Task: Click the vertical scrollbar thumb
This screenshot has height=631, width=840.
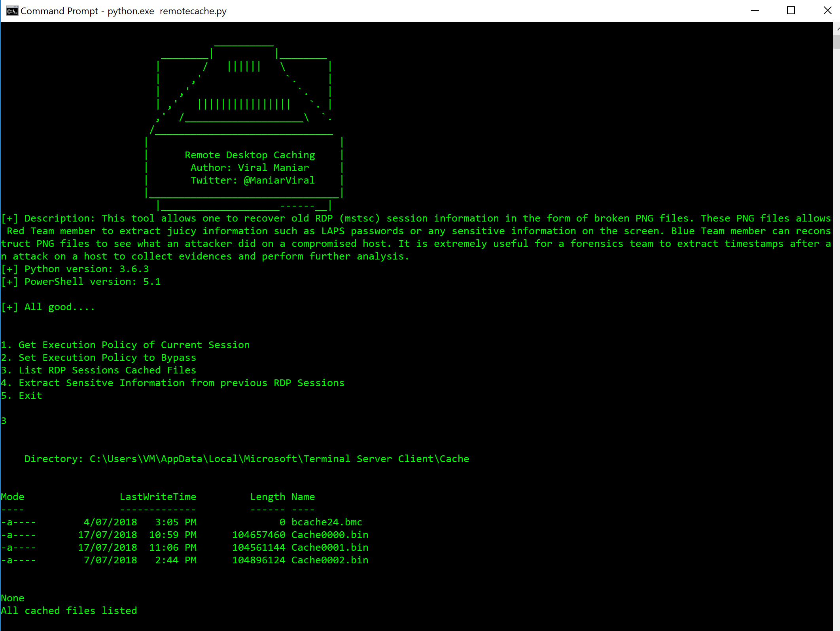Action: tap(837, 42)
